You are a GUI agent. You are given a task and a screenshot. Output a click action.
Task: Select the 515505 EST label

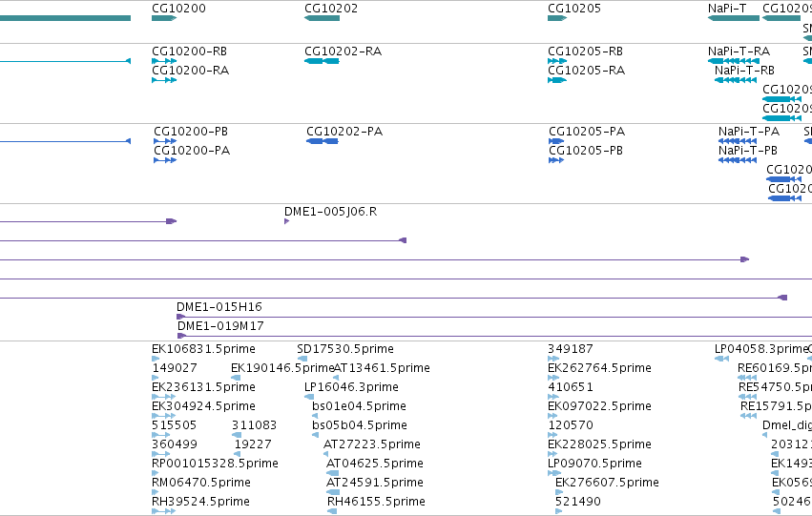click(x=174, y=425)
